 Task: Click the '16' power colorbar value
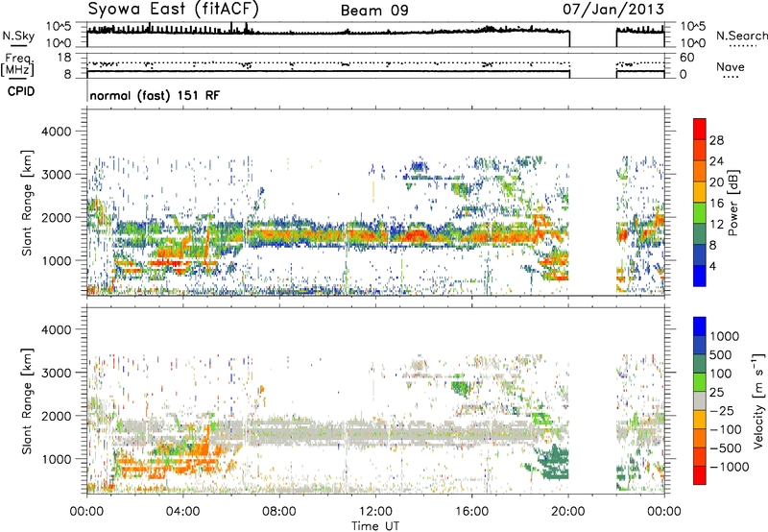(716, 204)
